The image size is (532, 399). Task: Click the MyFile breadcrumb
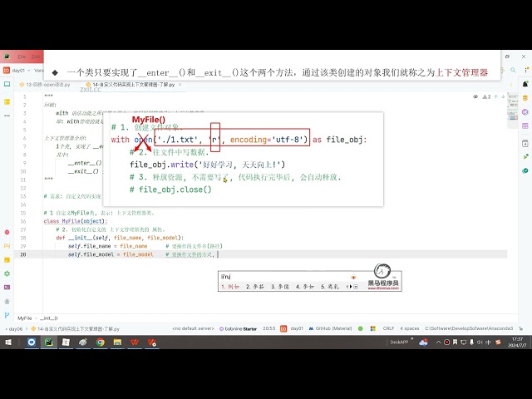[x=24, y=318]
